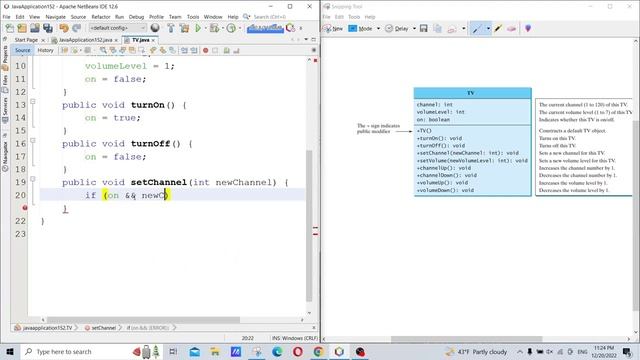Click the Profile Project clock icon
Viewport: 640px width, 360px height.
click(231, 28)
